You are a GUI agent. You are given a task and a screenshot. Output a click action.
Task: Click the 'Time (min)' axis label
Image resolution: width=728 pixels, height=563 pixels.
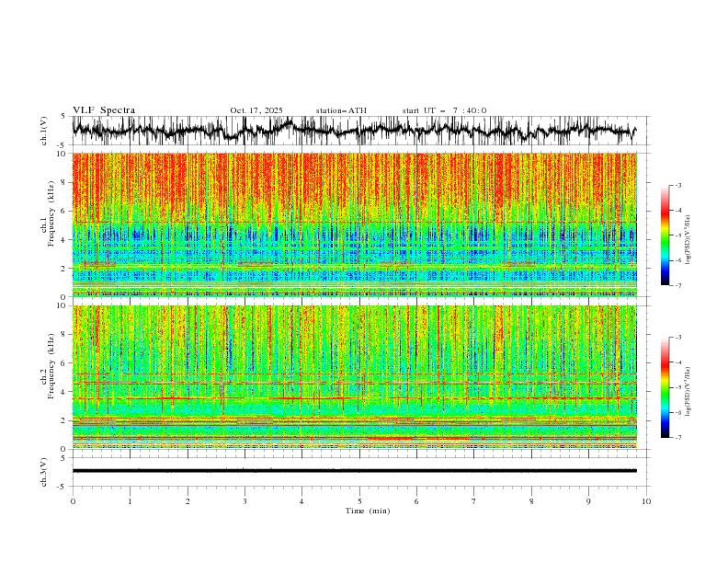[x=368, y=511]
